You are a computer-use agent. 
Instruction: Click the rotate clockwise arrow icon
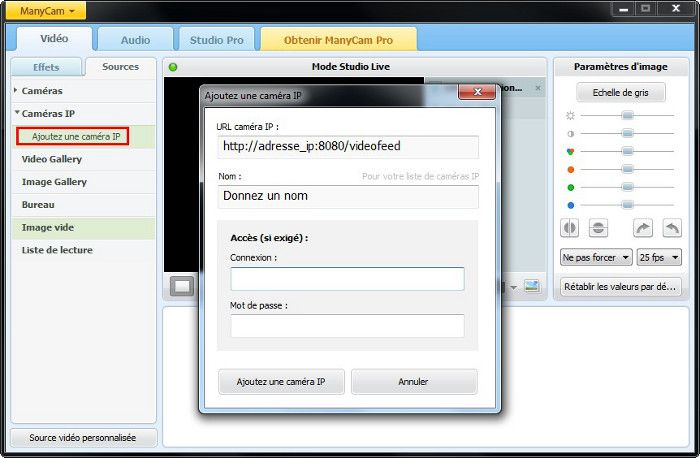pyautogui.click(x=643, y=228)
